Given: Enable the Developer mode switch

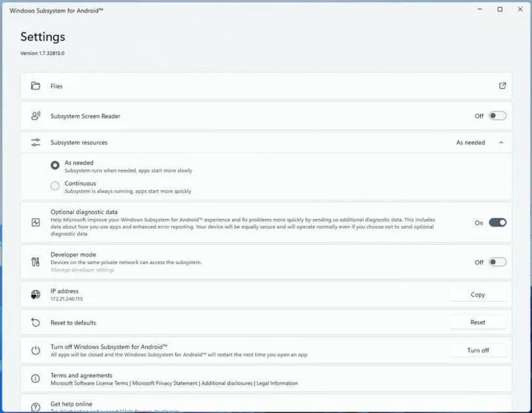Looking at the screenshot, I should (497, 262).
